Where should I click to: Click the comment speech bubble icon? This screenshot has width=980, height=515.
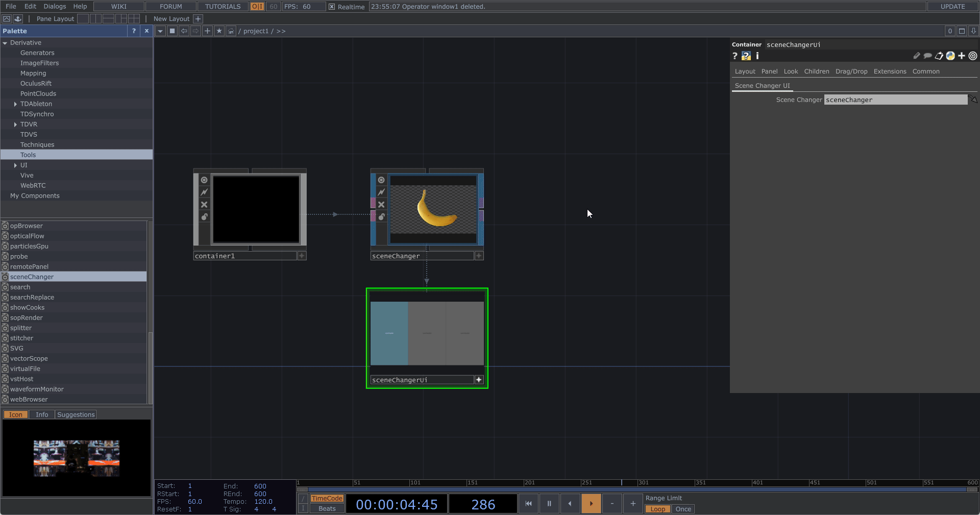927,56
